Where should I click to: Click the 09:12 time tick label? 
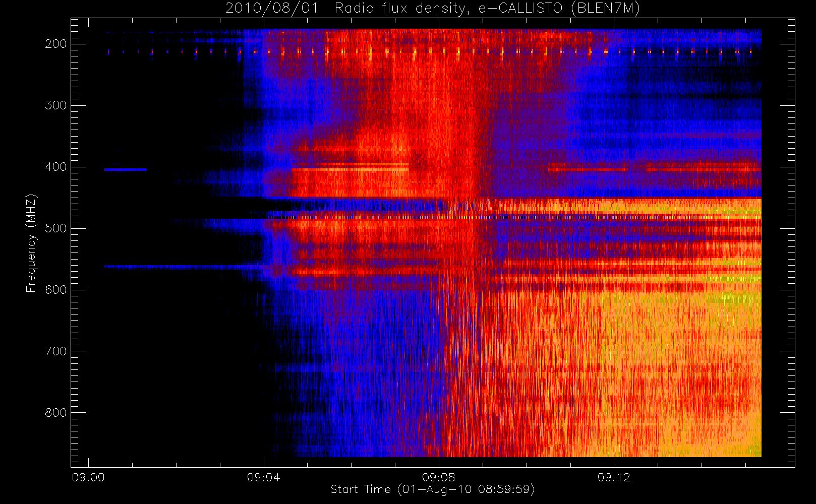point(614,477)
